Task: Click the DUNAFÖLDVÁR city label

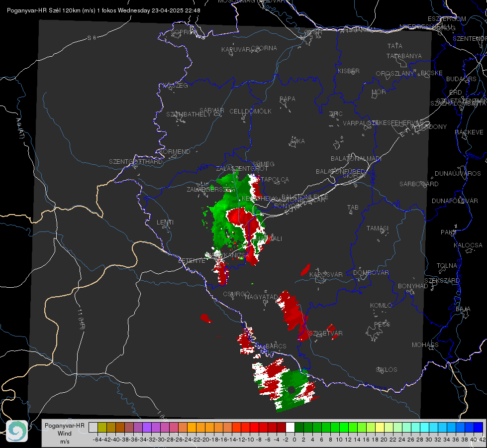Action: (455, 201)
